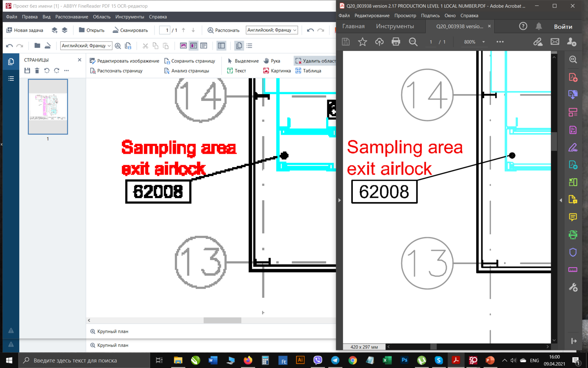The image size is (588, 368).
Task: Click the Распознать (Recognize) toolbar button
Action: (223, 30)
